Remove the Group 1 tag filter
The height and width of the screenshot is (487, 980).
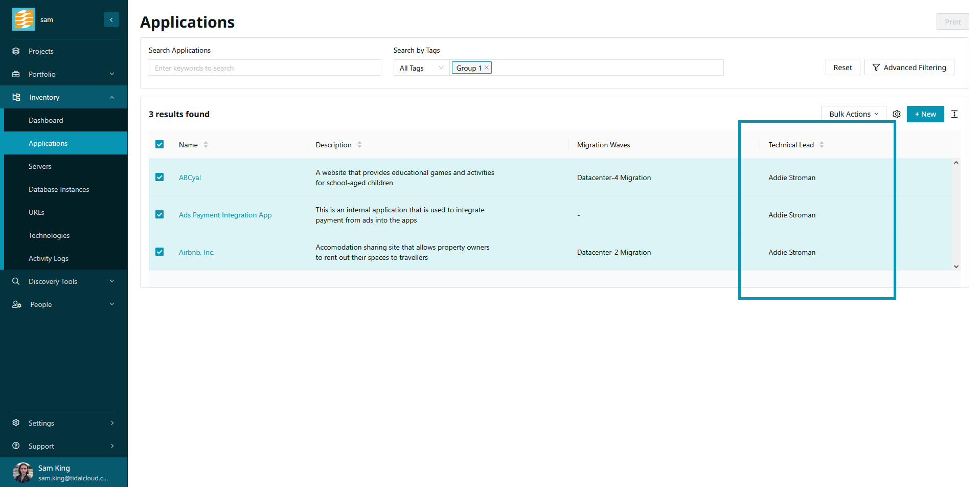tap(487, 68)
